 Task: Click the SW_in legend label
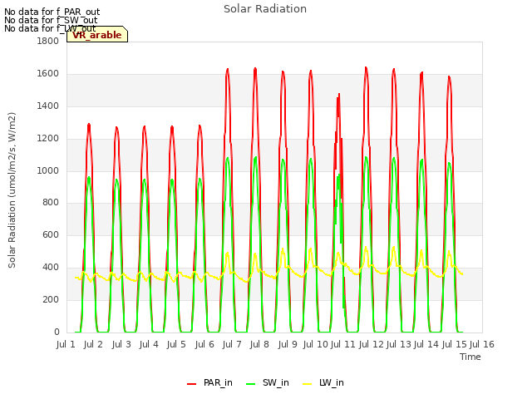[275, 382]
